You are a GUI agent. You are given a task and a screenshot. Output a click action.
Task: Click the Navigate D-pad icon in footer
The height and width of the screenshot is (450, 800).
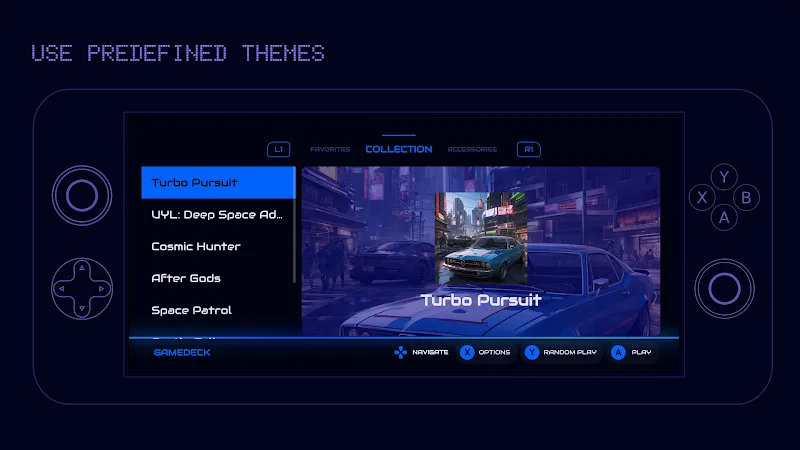[400, 352]
